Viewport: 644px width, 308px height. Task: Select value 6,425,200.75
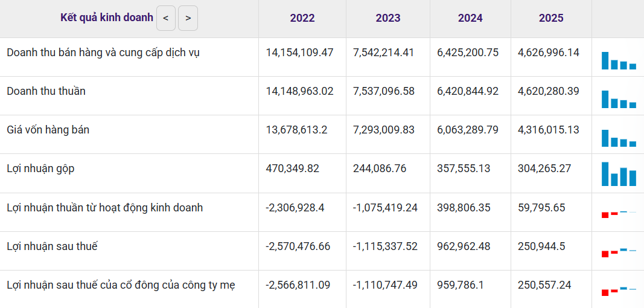(468, 53)
